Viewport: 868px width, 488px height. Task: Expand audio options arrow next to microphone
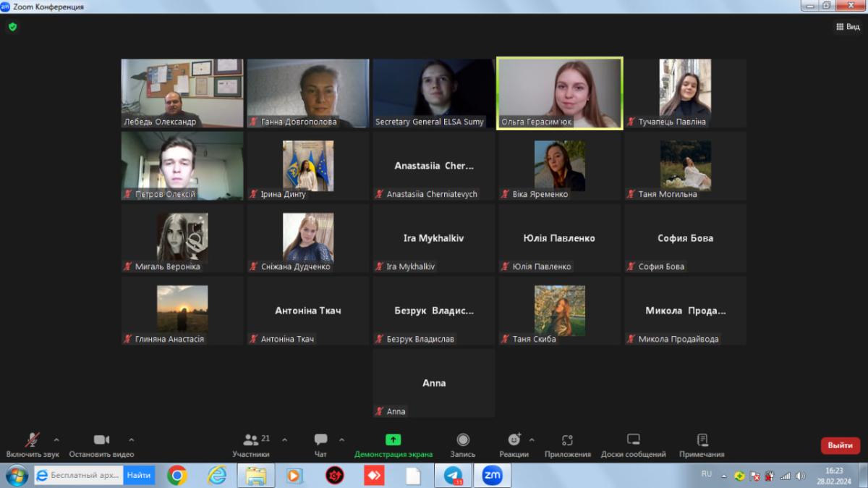tap(56, 439)
